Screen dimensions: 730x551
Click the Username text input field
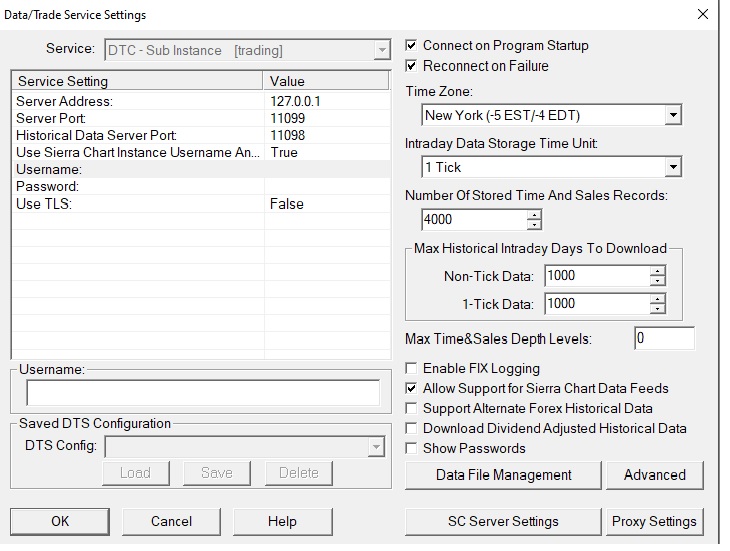[203, 393]
